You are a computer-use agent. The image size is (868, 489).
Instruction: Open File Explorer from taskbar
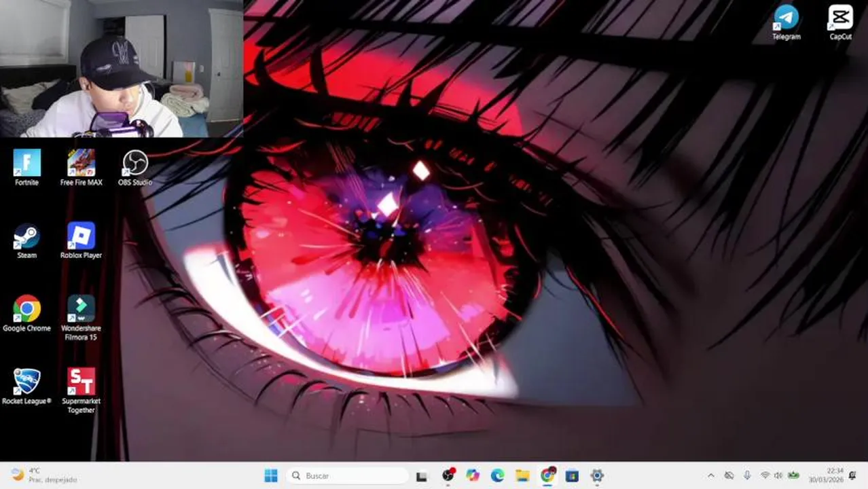(x=522, y=475)
